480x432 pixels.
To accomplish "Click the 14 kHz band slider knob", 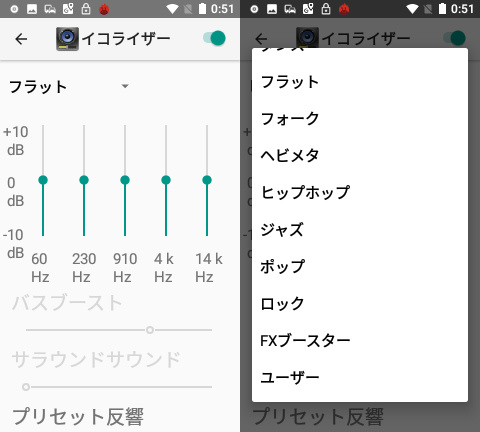I will 207,180.
